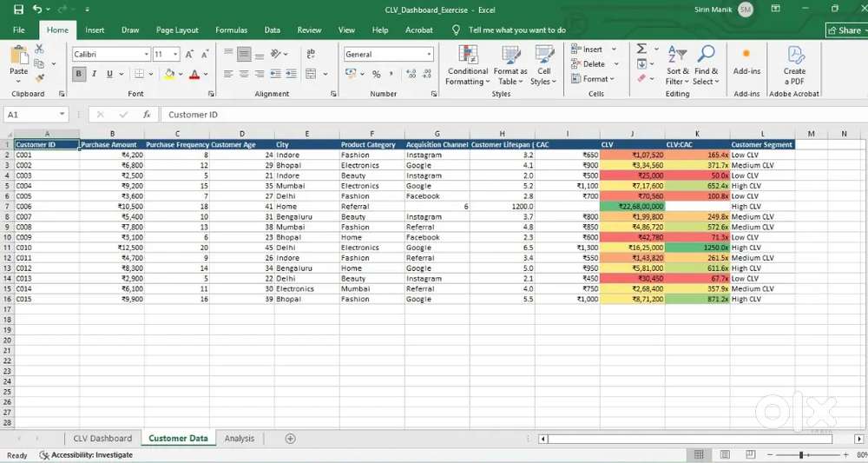Click the Delete cells button
This screenshot has height=463, width=868.
(595, 63)
